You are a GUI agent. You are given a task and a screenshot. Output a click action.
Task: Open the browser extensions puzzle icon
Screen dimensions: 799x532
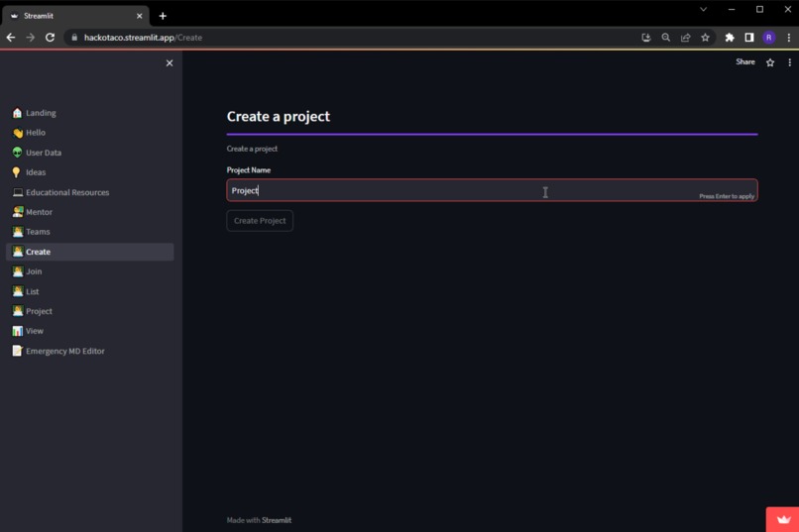coord(730,38)
